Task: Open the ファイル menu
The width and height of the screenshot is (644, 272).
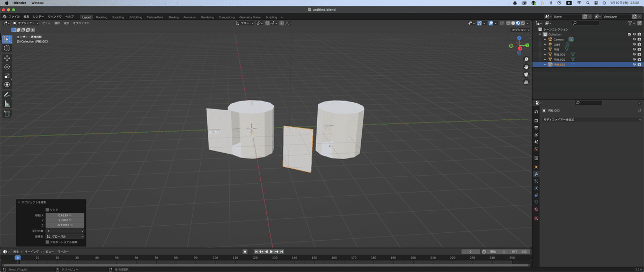Action: (14, 17)
